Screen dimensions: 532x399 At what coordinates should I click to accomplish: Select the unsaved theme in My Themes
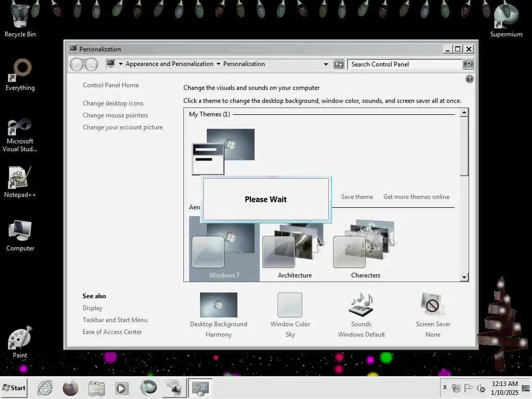click(223, 152)
